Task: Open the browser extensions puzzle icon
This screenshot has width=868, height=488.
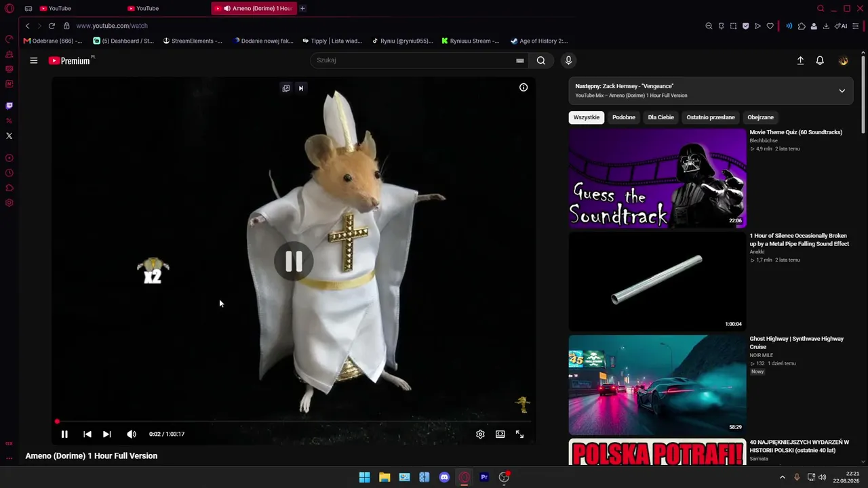Action: point(802,26)
